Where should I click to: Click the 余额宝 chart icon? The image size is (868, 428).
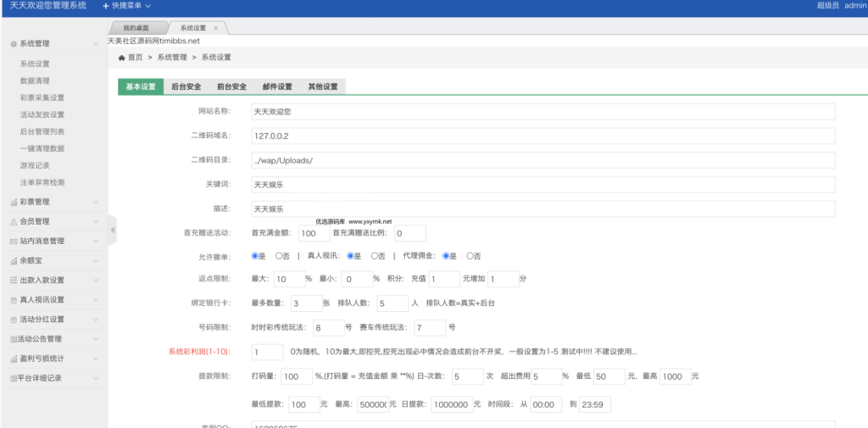point(14,261)
